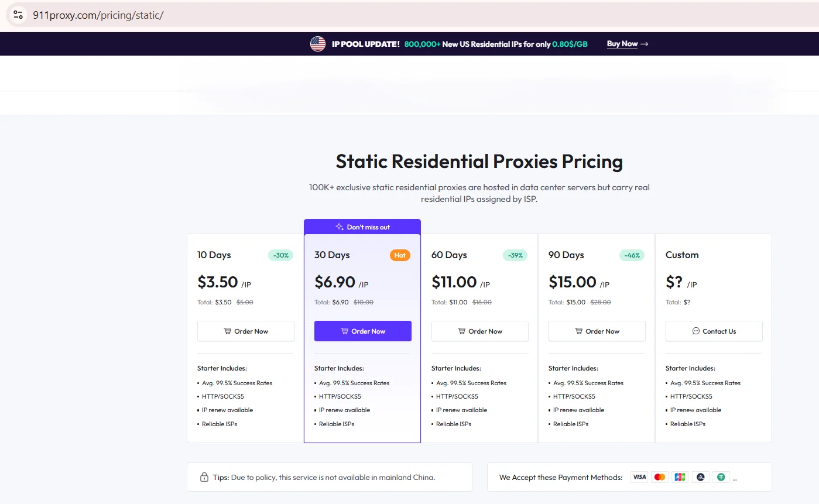This screenshot has height=504, width=819.
Task: Order the 30 Days plan
Action: pos(363,331)
